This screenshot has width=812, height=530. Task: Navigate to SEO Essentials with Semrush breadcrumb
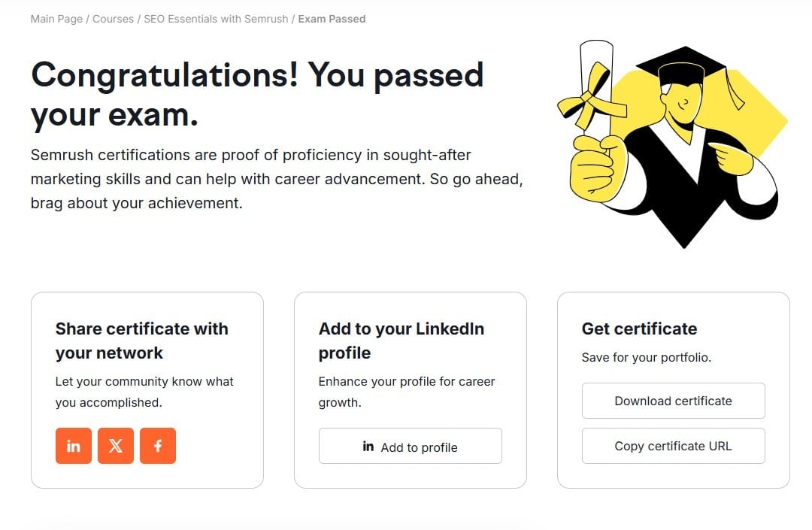pos(216,19)
